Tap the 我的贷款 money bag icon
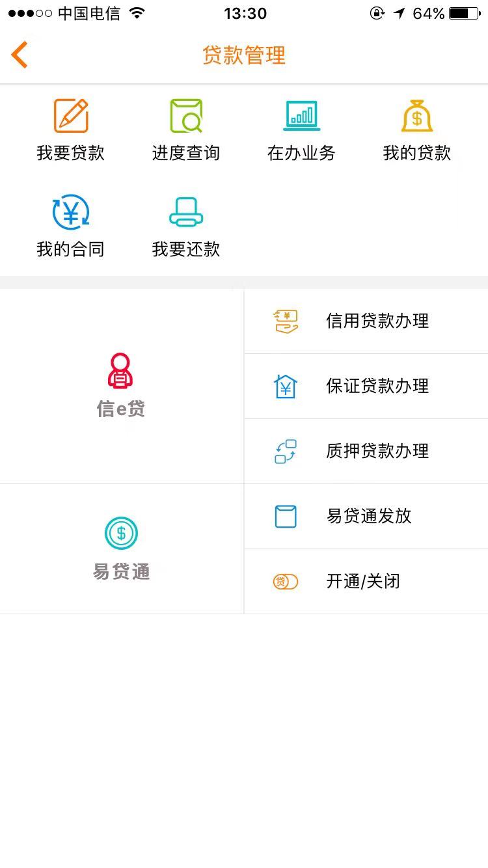Screen dimensions: 488x868 pos(417,116)
